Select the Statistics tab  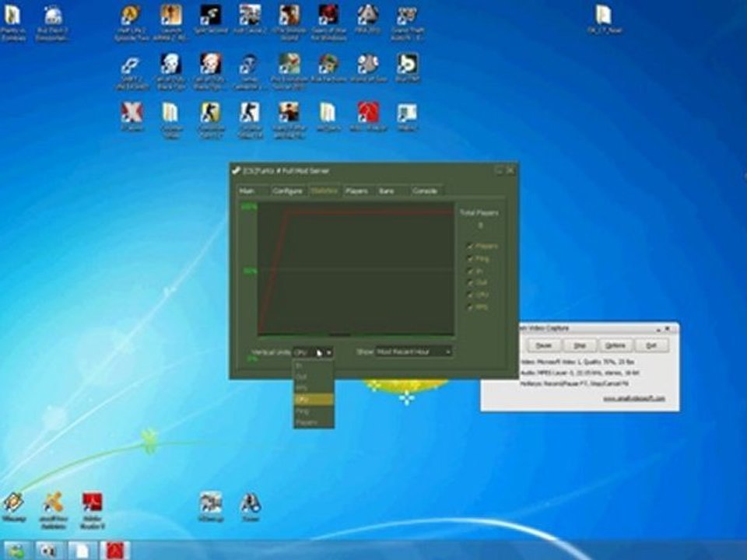(x=324, y=191)
